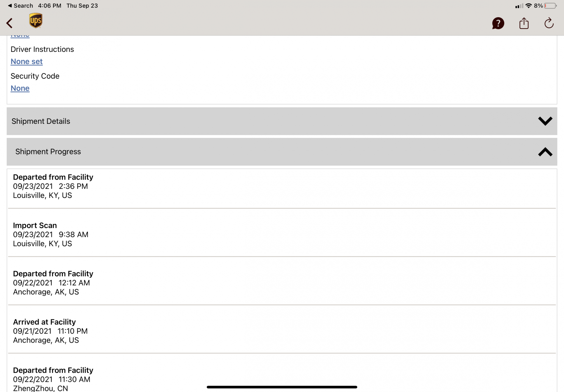This screenshot has width=564, height=392.
Task: Refresh the tracking page
Action: pyautogui.click(x=549, y=23)
